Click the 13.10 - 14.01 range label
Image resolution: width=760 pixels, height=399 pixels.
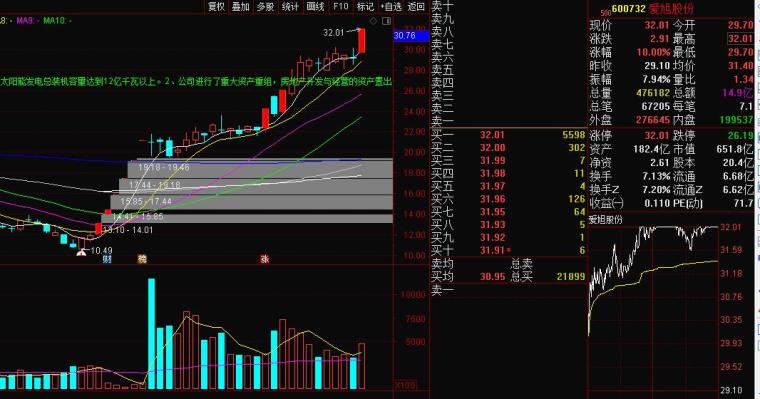pyautogui.click(x=127, y=230)
